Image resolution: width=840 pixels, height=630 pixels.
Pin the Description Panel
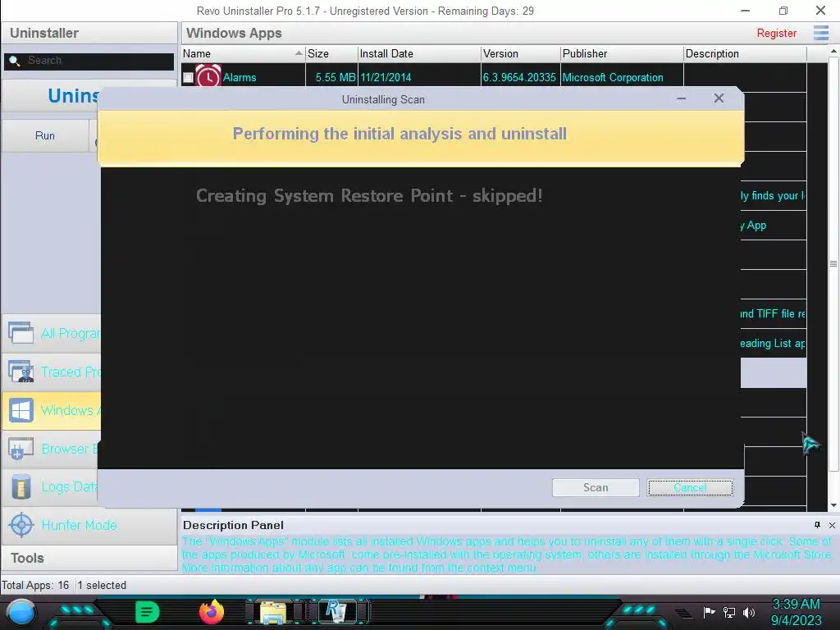[x=817, y=525]
